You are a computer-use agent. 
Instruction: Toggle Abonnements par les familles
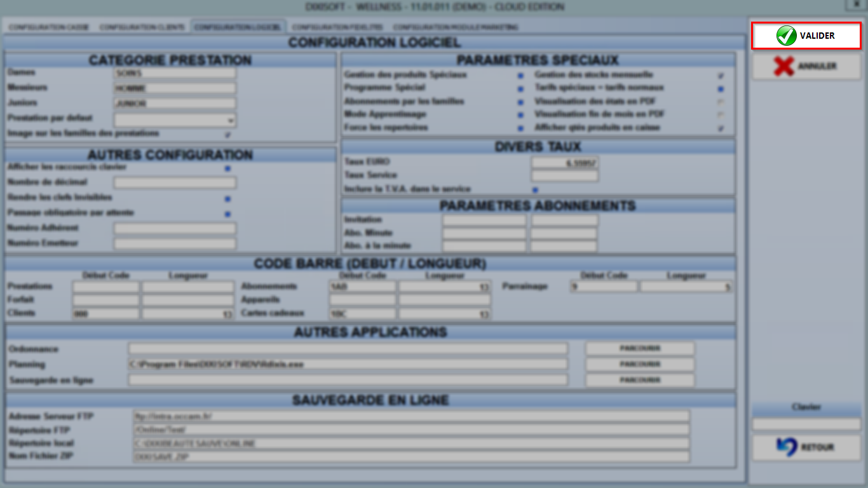tap(520, 102)
